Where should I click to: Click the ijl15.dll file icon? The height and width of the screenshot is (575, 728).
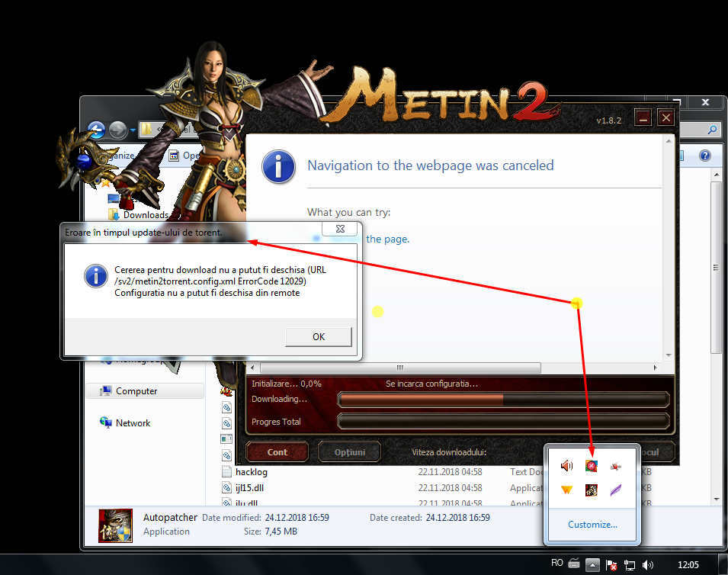pyautogui.click(x=226, y=487)
